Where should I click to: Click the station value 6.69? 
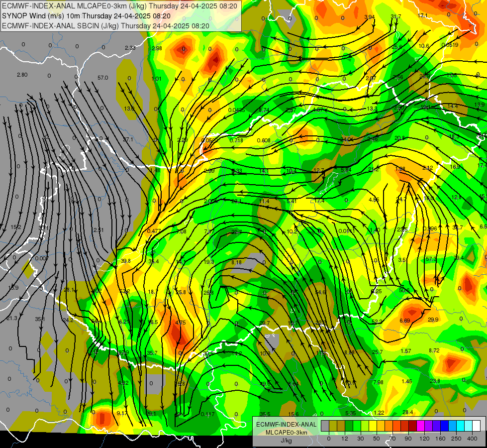(x=405, y=321)
